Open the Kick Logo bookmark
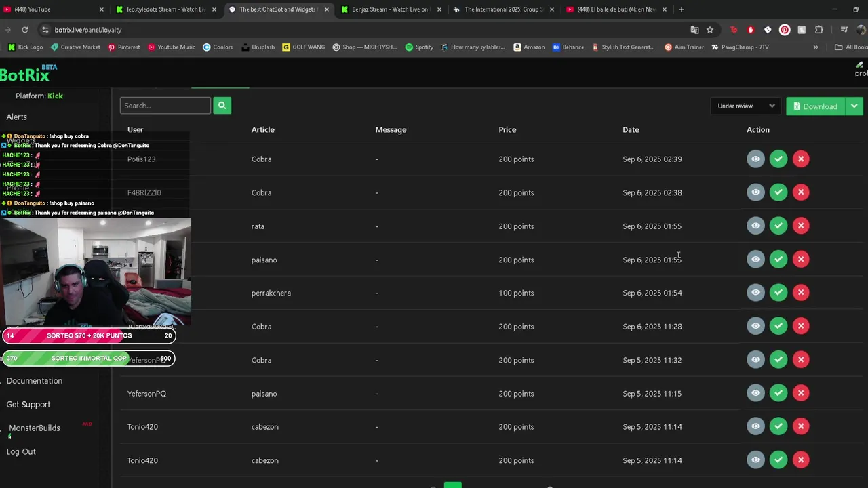The image size is (868, 488). pyautogui.click(x=26, y=47)
